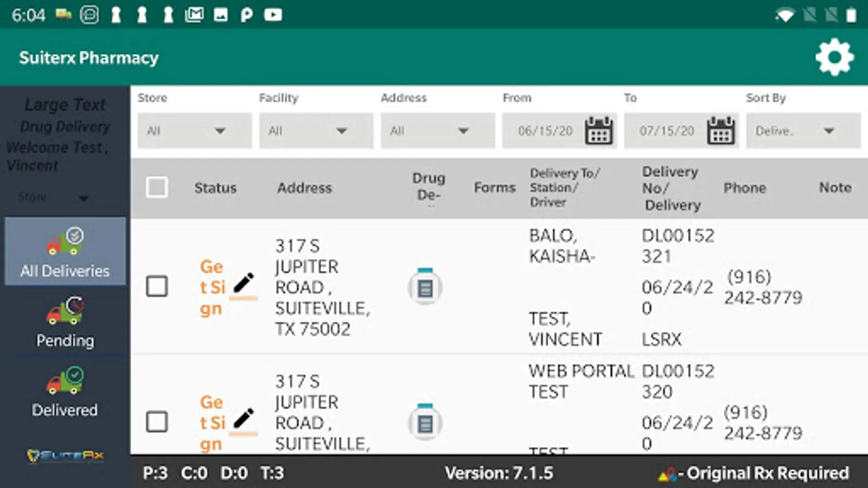Open drug details icon for DL00152320

[x=425, y=422]
